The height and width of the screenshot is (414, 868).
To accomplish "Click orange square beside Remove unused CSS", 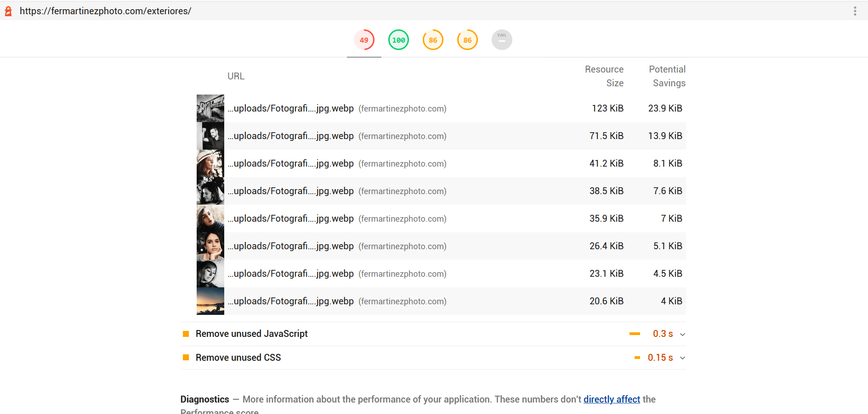I will tap(186, 358).
